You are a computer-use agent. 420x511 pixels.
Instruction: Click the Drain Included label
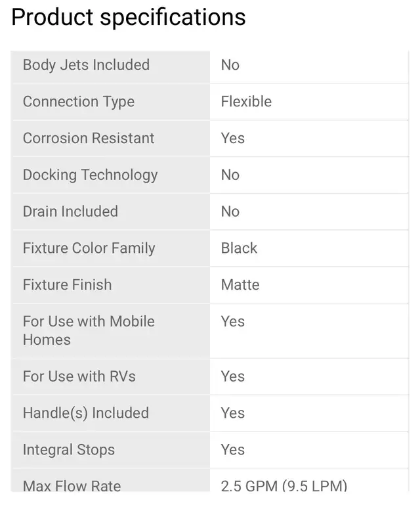point(70,211)
